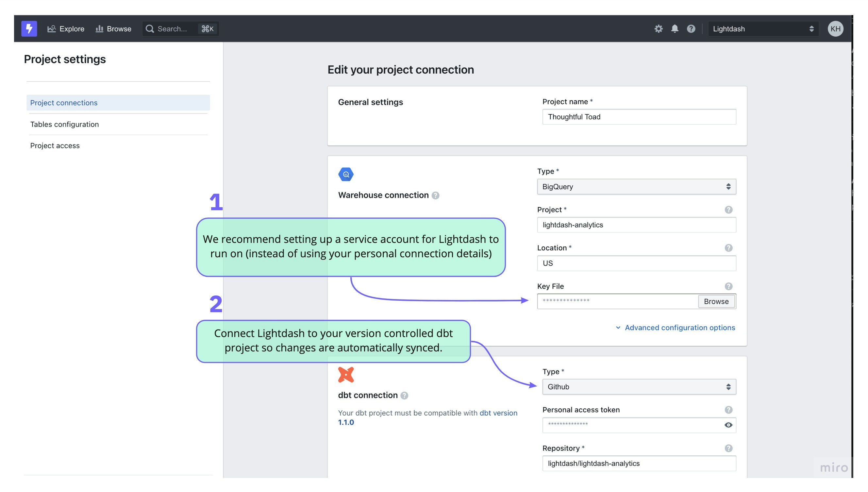
Task: Click the Lightdash logo icon
Action: [x=29, y=29]
